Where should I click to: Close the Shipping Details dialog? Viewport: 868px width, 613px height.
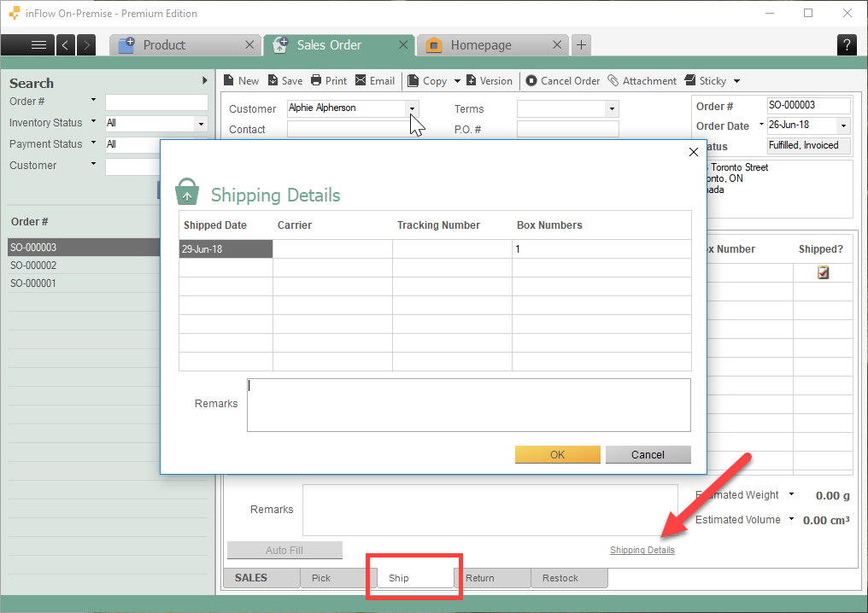click(694, 152)
